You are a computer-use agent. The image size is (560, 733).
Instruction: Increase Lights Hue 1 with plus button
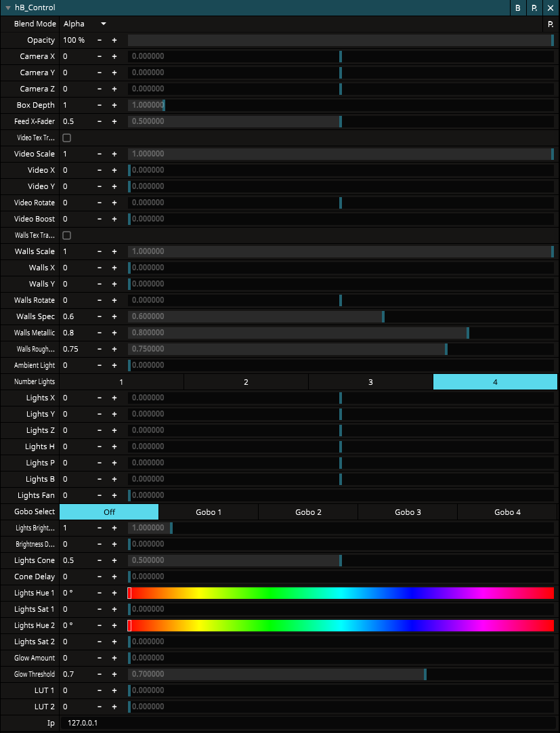click(x=114, y=593)
